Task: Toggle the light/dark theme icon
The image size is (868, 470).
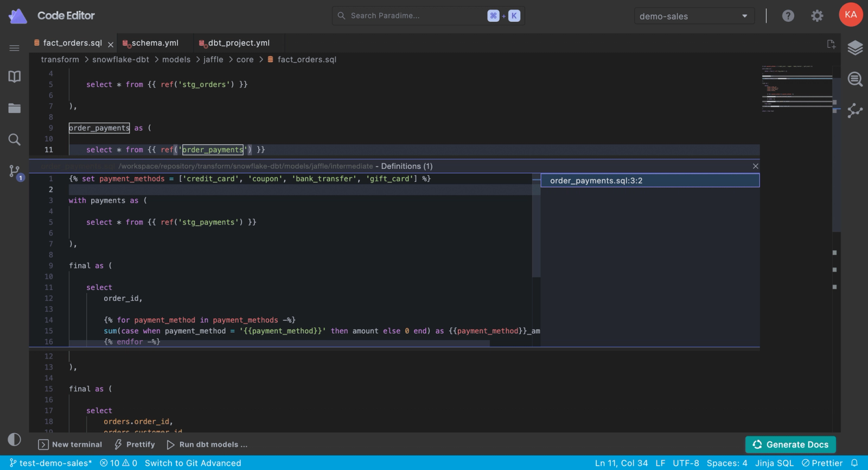Action: click(x=15, y=440)
